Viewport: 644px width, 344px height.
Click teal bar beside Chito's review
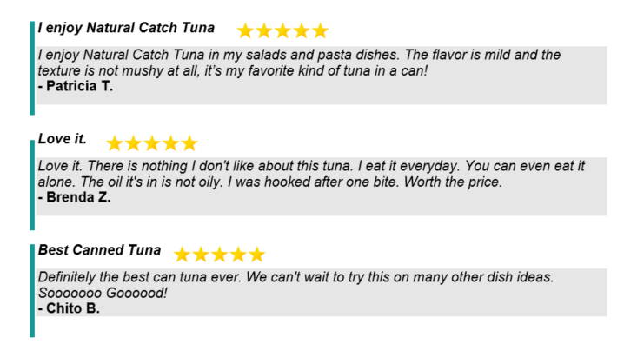point(32,291)
